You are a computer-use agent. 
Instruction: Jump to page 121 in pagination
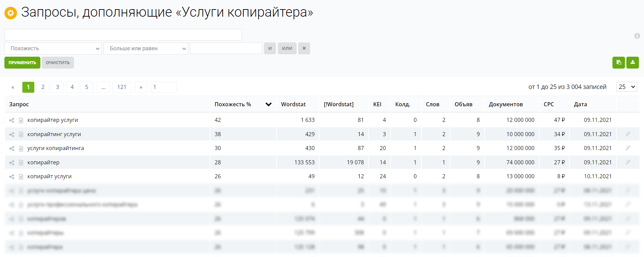[122, 87]
